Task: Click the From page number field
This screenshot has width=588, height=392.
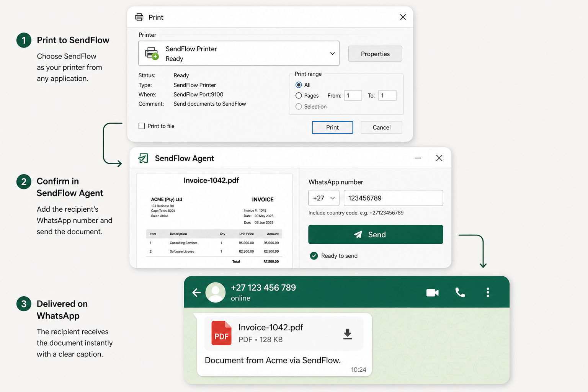Action: pyautogui.click(x=353, y=96)
